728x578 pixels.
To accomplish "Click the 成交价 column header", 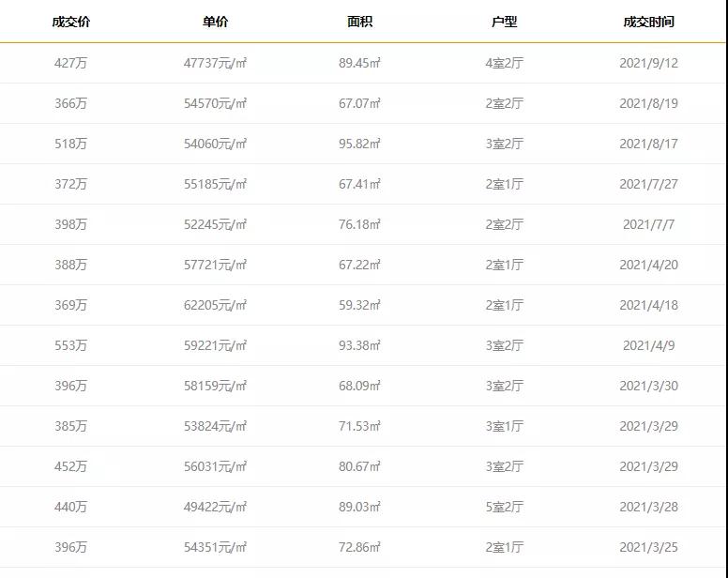I will point(71,22).
